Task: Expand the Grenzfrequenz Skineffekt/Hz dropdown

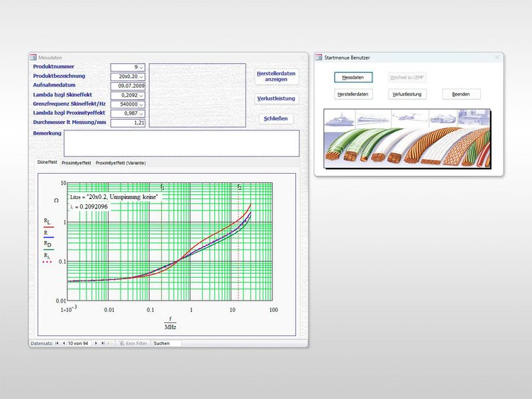Action: [x=141, y=103]
